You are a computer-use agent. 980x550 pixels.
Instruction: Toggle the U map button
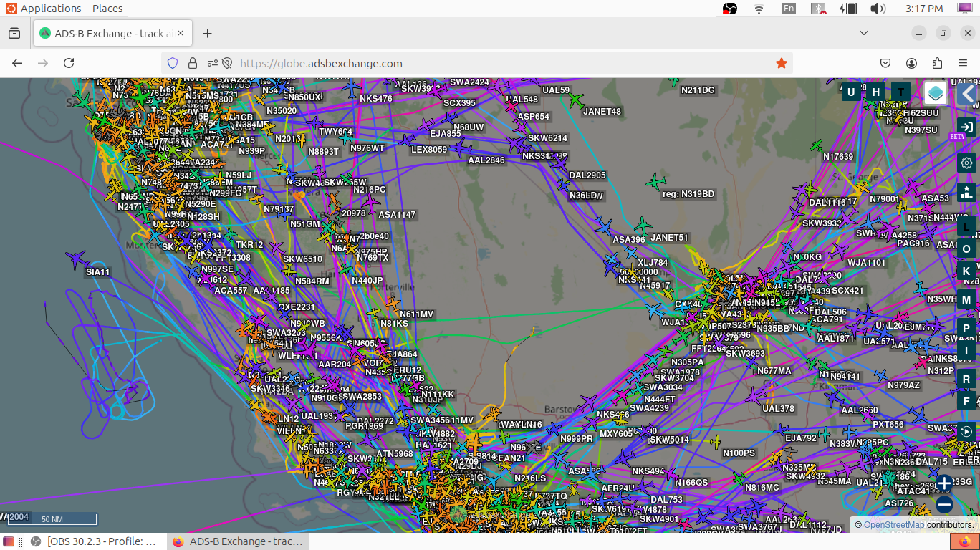coord(851,92)
